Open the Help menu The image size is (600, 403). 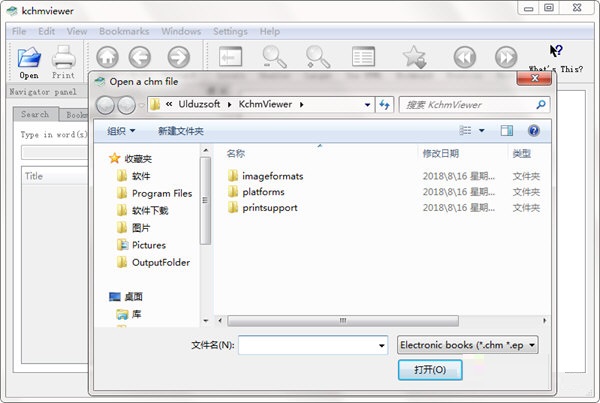coord(270,31)
